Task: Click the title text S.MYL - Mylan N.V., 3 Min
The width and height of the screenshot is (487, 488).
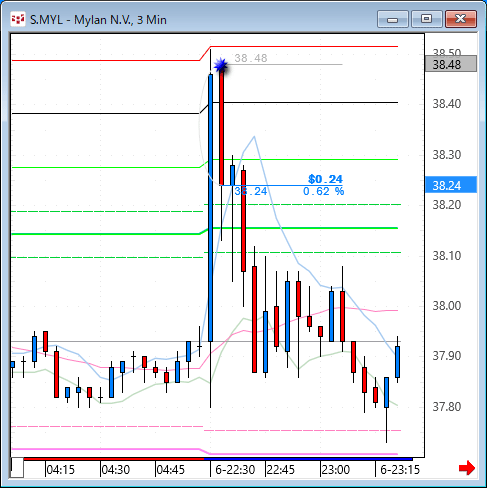Action: 98,20
